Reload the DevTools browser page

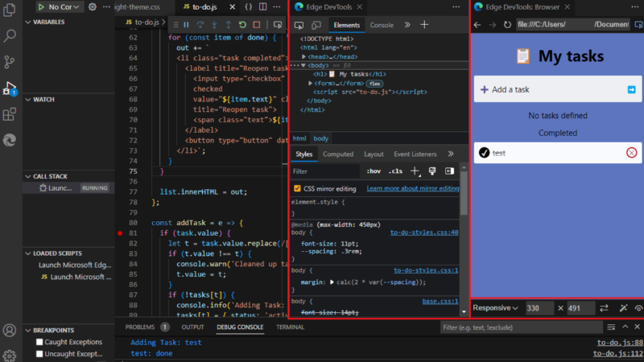[508, 25]
